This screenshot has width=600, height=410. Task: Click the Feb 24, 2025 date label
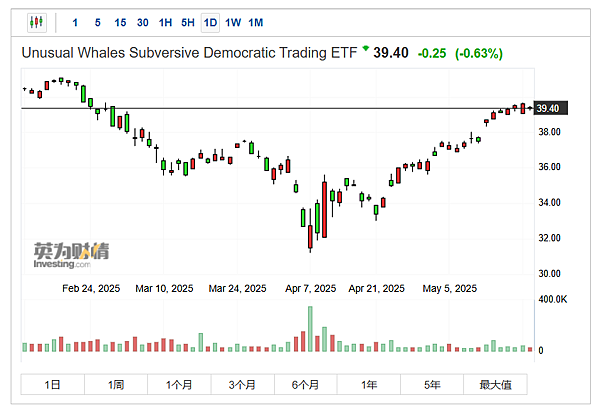coord(91,289)
